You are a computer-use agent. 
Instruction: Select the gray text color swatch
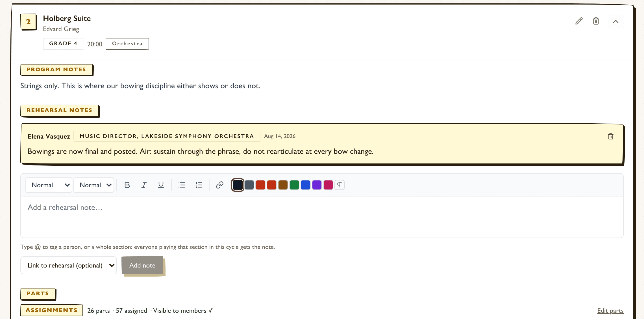point(249,185)
